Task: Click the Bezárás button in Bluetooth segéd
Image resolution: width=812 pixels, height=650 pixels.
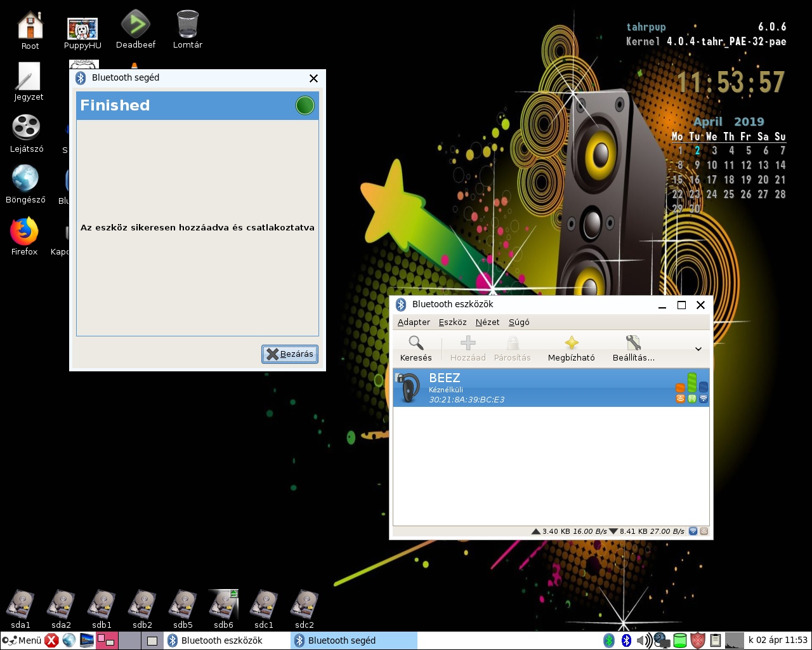Action: 290,354
